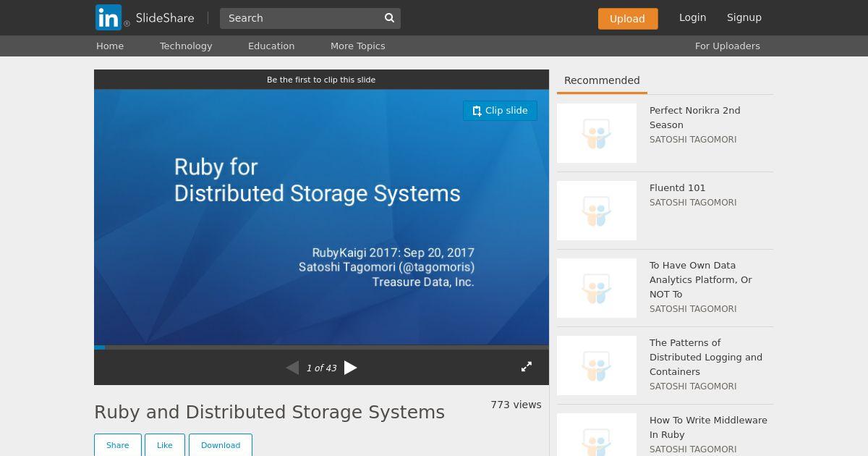Viewport: 868px width, 456px height.
Task: Open Patterns of Distributed Logging and Containers
Action: [x=706, y=357]
